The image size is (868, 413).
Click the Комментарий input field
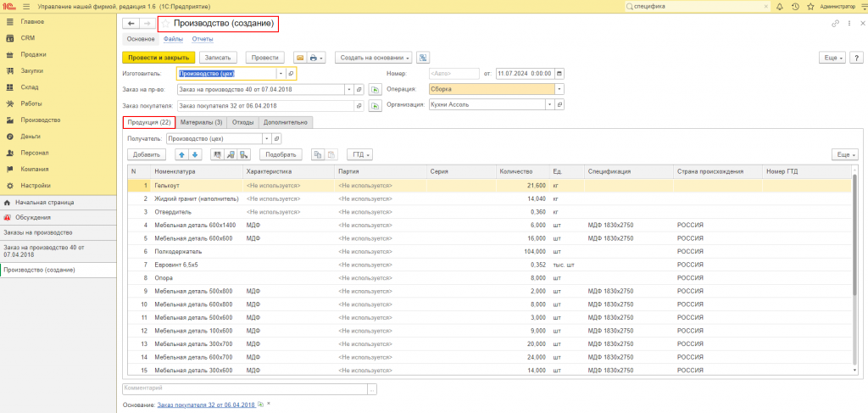tap(245, 388)
